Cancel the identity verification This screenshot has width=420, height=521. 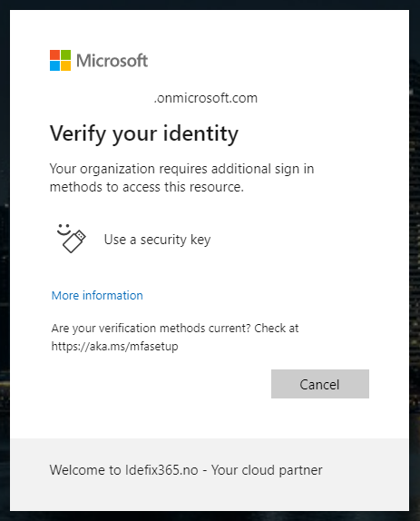[319, 384]
